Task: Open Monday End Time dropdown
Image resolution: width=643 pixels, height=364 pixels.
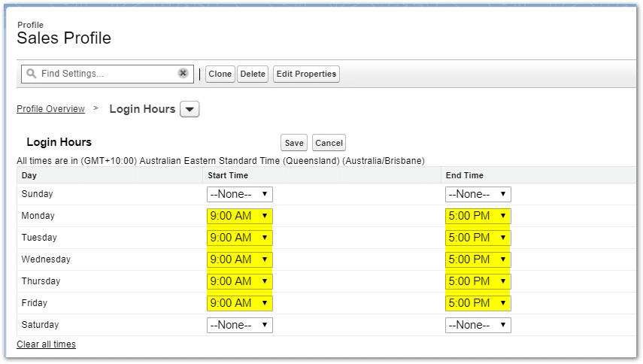Action: point(478,216)
